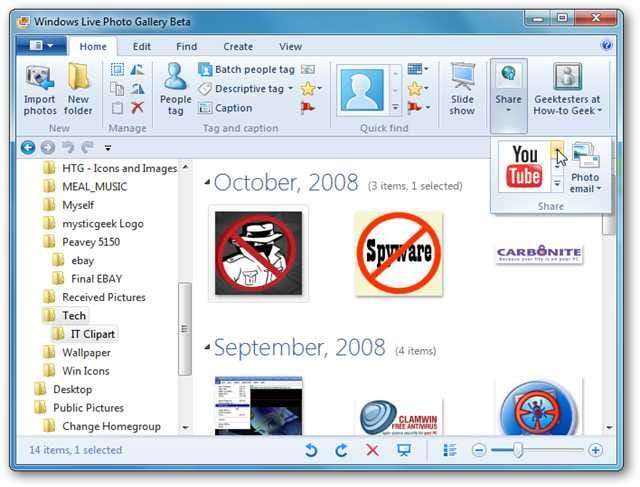640x487 pixels.
Task: Delete selection with red X in Manage group
Action: (x=137, y=108)
